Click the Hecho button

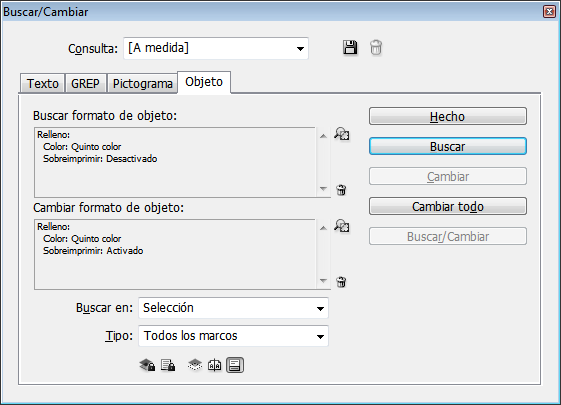tap(448, 116)
